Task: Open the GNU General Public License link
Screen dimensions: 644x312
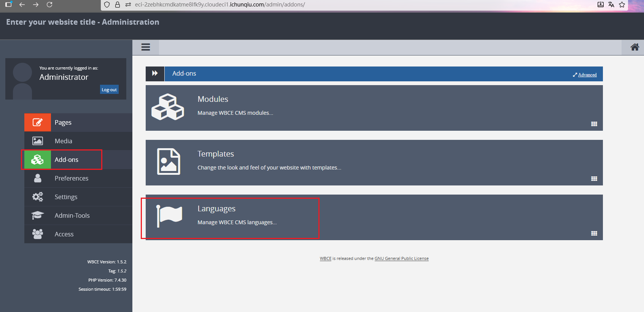Action: point(401,258)
